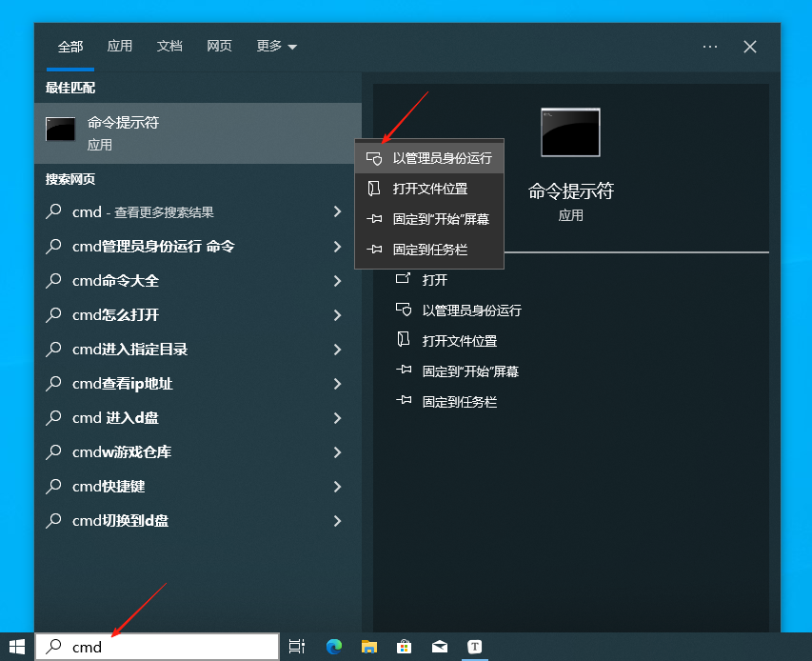Screen dimensions: 812x661
Task: Select 以管理员身份运行 in the context menu
Action: point(442,158)
